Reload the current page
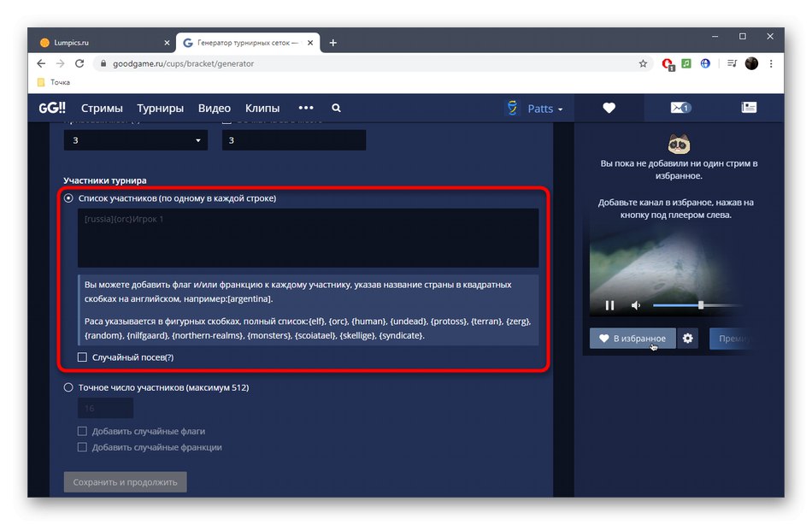 [79, 63]
